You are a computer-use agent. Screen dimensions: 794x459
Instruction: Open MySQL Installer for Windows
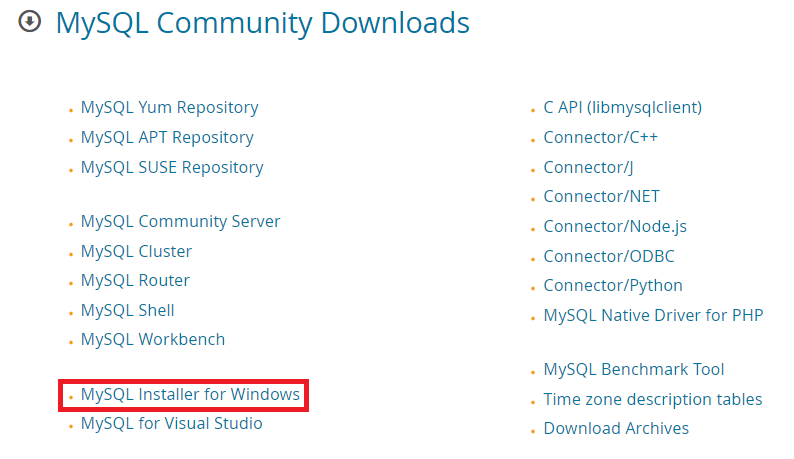point(190,394)
